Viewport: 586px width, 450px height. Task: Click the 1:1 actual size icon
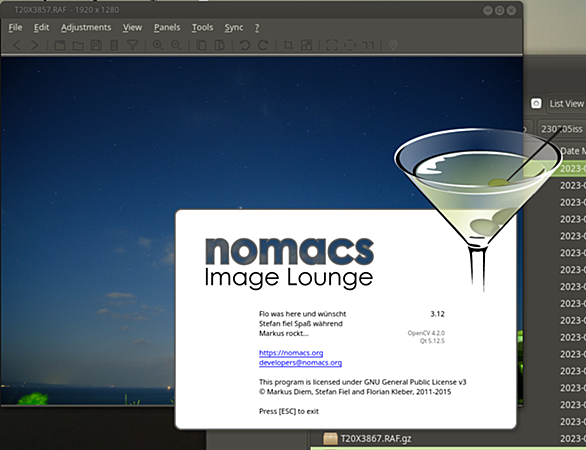tap(368, 45)
